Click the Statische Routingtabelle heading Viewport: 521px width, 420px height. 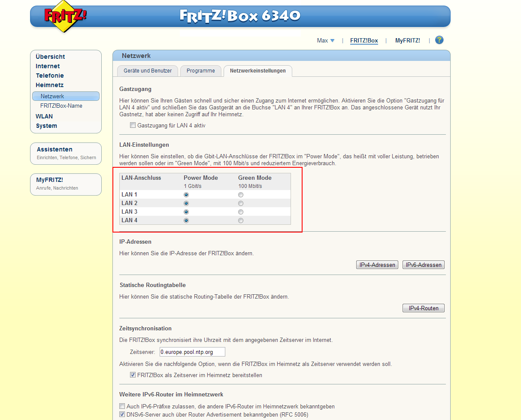152,285
